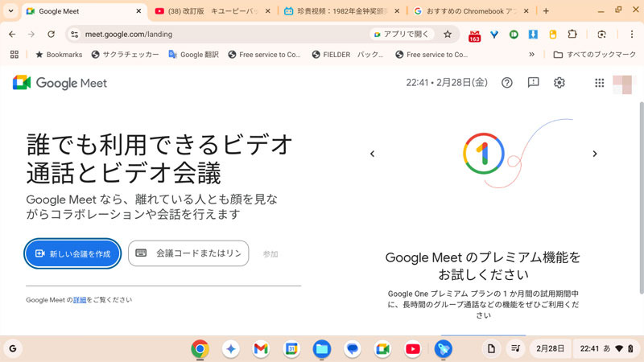Viewport: 644px width, 362px height.
Task: Open the Google apps grid
Action: tap(599, 83)
